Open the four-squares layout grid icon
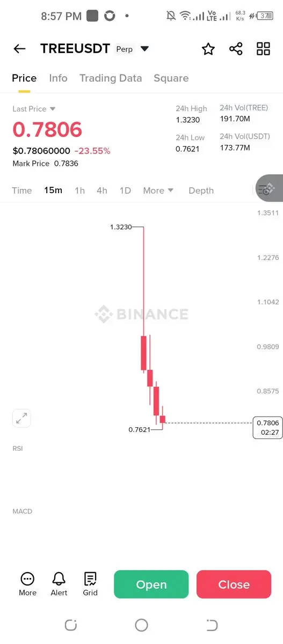Screen dimensions: 283x644 coord(263,49)
